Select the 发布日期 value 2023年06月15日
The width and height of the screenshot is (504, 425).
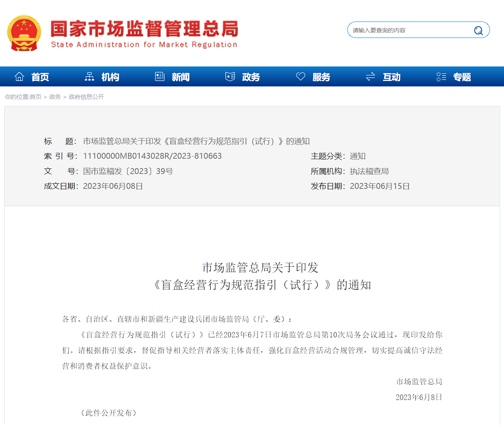click(380, 186)
